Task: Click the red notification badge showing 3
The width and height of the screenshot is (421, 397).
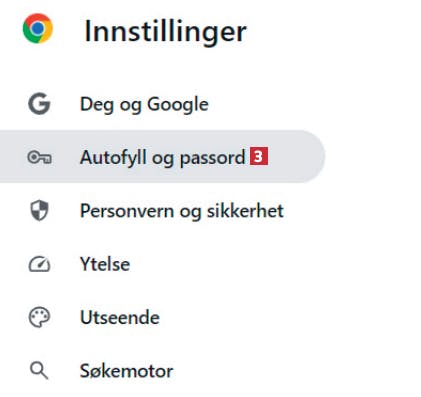Action: (259, 156)
